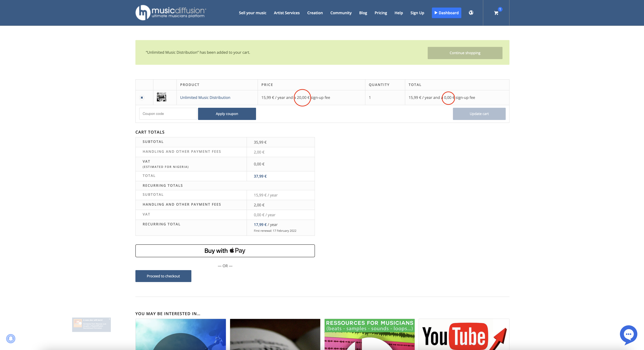Click the notification bell icon
Viewport: 644px width, 350px height.
(x=11, y=339)
